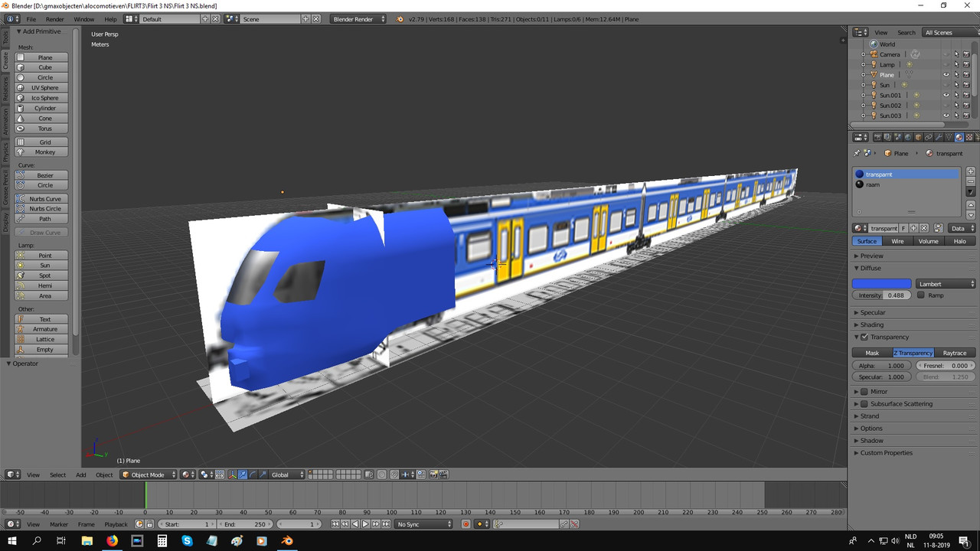The width and height of the screenshot is (980, 551).
Task: Open the mesh Data triangle properties icon
Action: 948,138
